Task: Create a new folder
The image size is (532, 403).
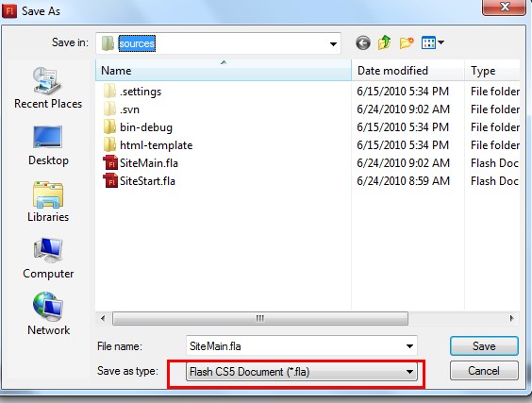Action: (x=407, y=42)
